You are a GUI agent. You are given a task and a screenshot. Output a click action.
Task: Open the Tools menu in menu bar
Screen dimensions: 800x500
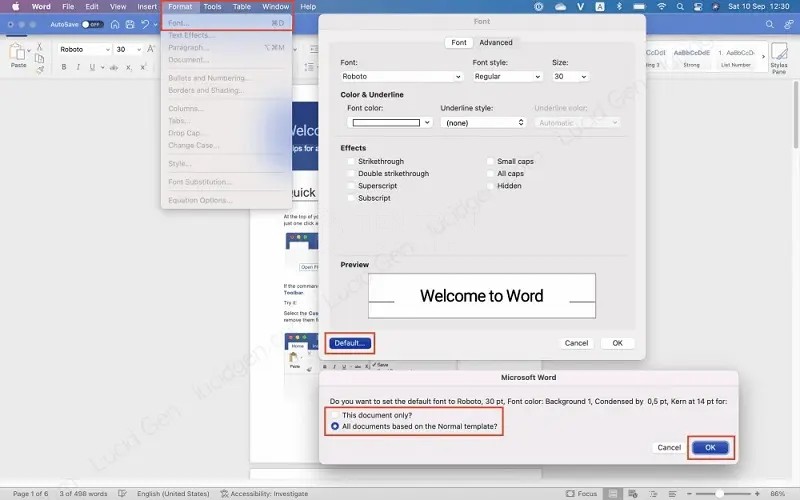212,7
